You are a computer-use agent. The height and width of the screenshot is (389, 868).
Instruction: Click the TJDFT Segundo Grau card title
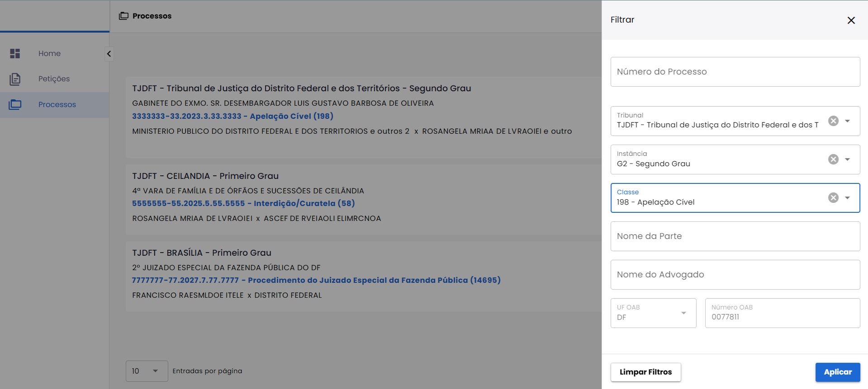click(302, 88)
